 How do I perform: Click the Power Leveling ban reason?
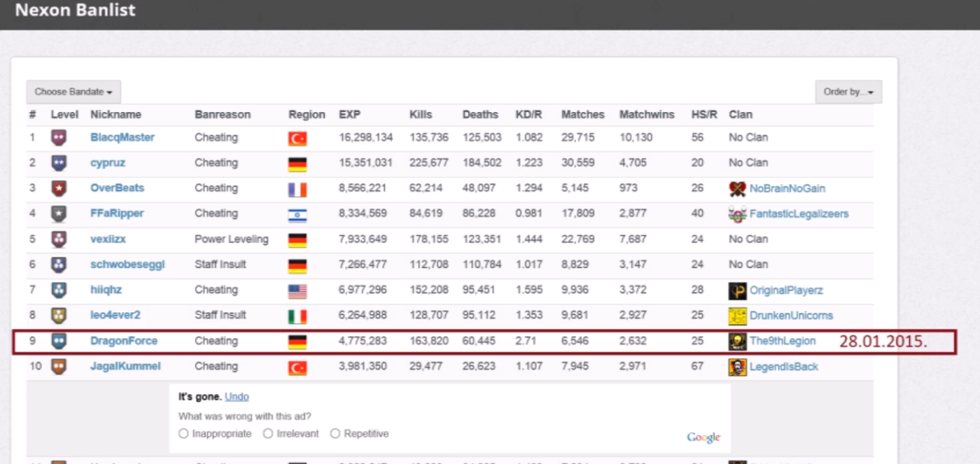tap(232, 239)
